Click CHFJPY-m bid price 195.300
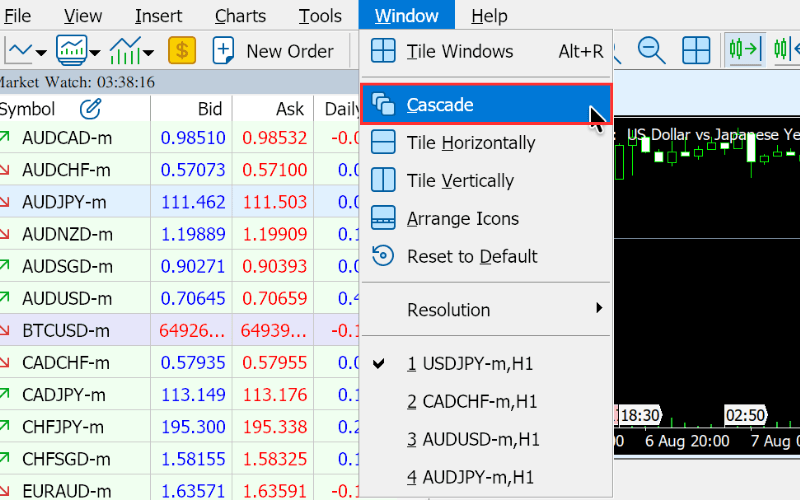The height and width of the screenshot is (500, 800). point(193,427)
